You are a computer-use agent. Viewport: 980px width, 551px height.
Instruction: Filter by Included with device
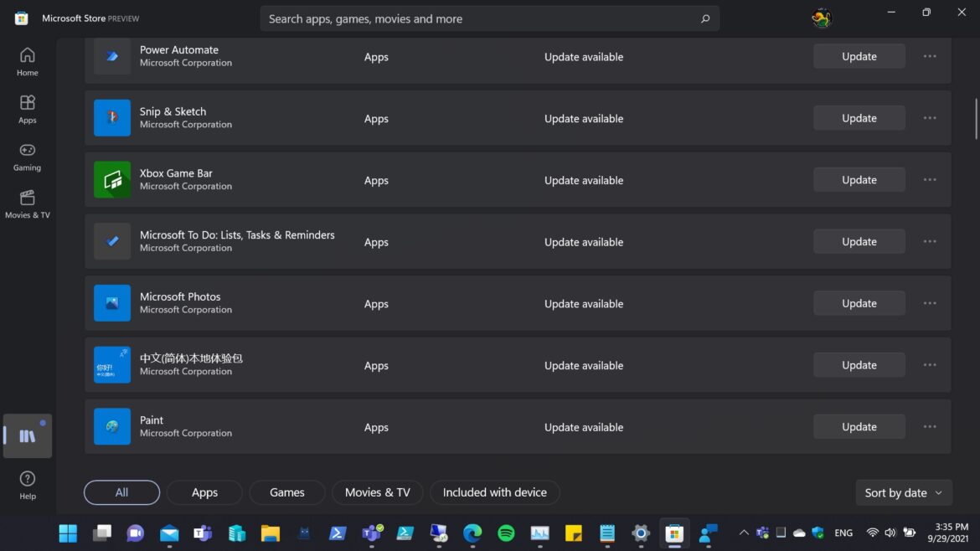click(494, 492)
